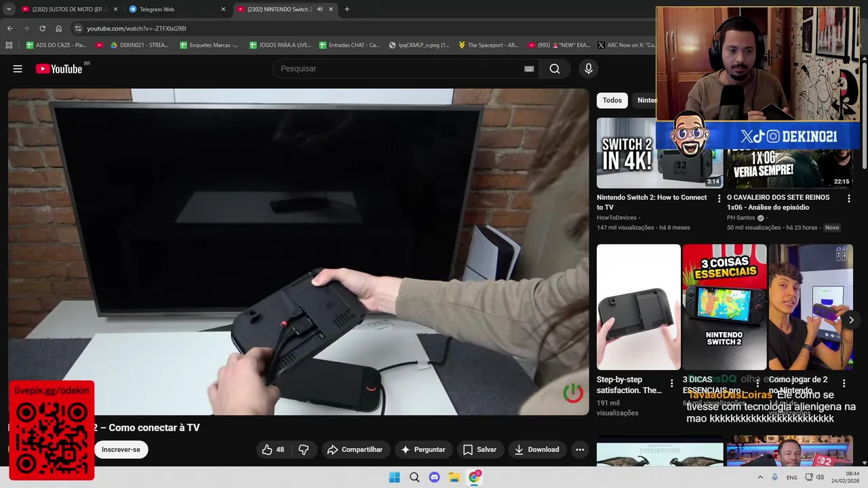The image size is (868, 488).
Task: Open the HowToDevices channel link
Action: tap(616, 218)
